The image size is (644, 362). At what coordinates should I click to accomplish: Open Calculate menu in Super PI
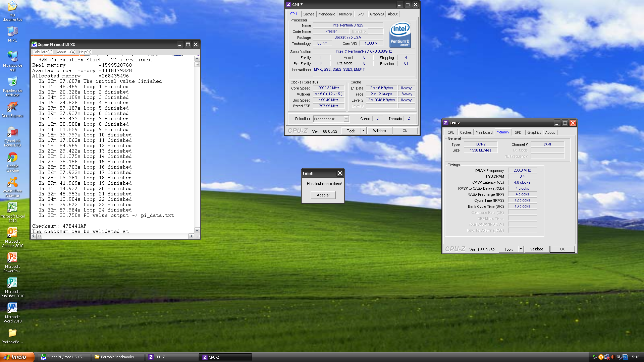(x=42, y=52)
